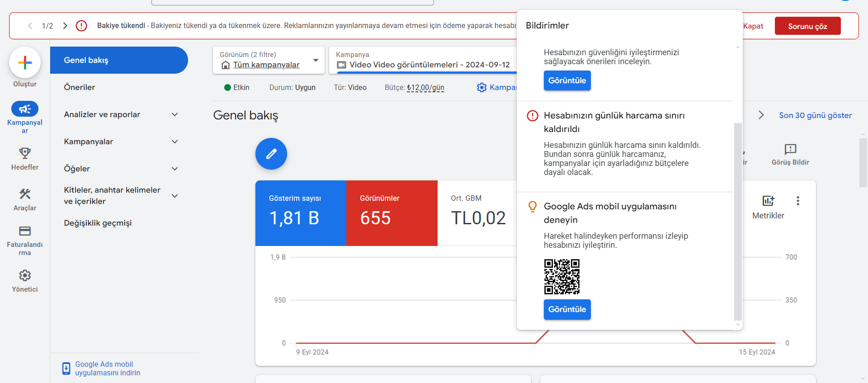The image size is (868, 383).
Task: Go to previous alert with left arrow
Action: click(x=30, y=26)
